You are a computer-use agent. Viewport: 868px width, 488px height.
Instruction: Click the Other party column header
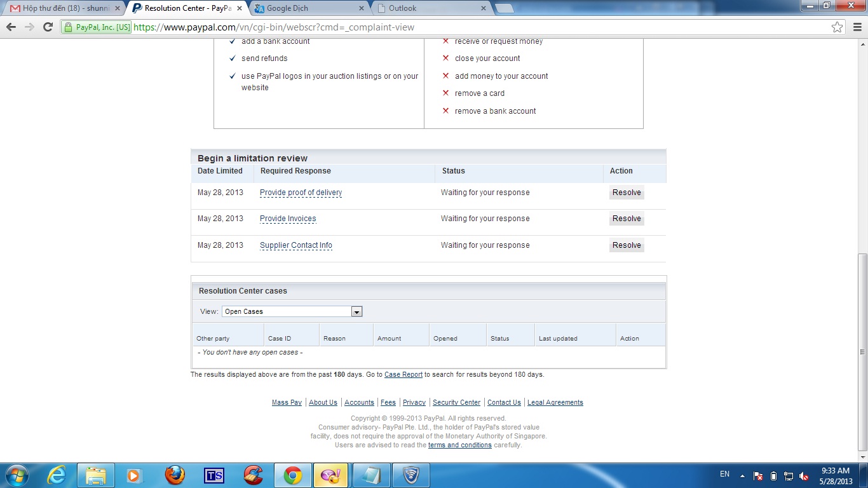point(228,335)
